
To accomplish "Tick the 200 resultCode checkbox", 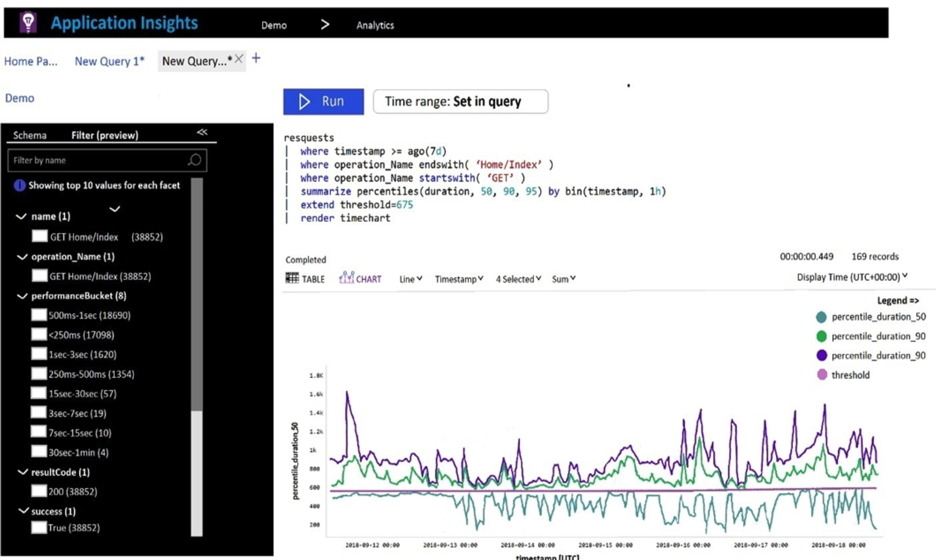I will click(39, 491).
